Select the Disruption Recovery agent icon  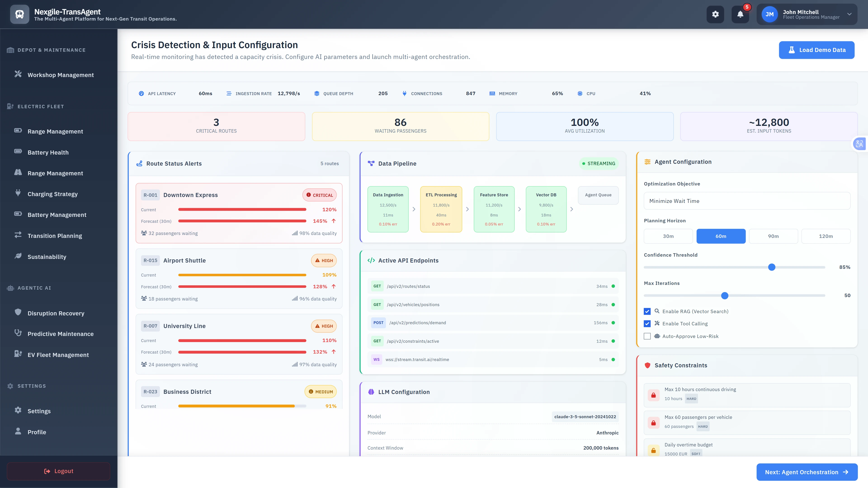tap(18, 313)
